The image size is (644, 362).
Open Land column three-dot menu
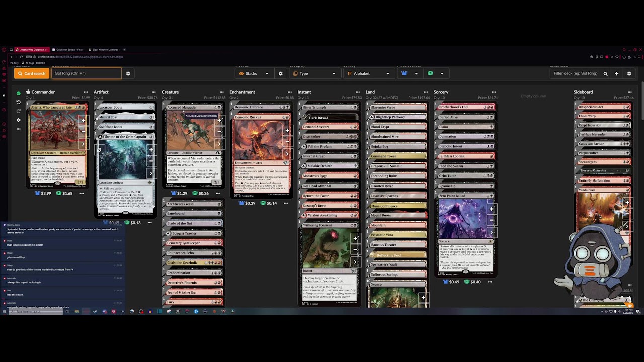426,92
